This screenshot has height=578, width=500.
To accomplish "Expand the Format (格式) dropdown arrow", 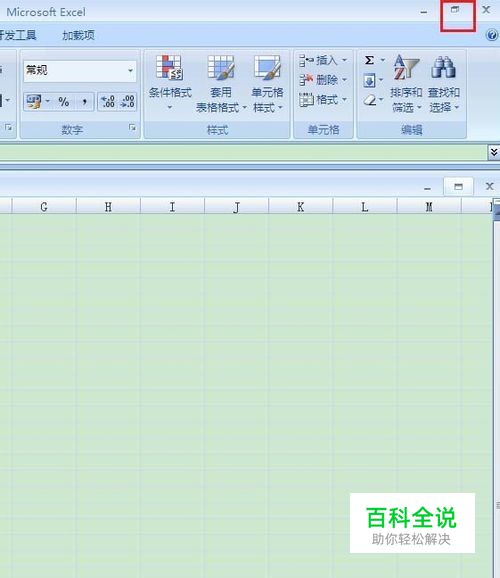I will pos(344,100).
